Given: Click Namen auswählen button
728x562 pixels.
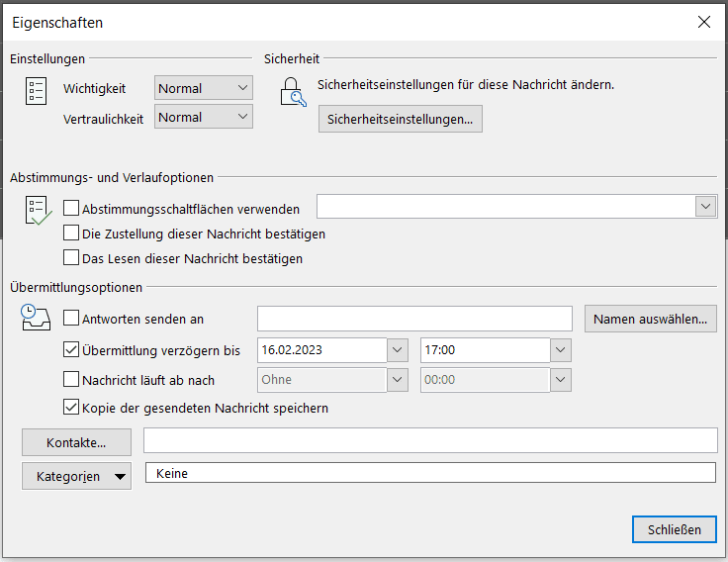Looking at the screenshot, I should click(x=650, y=319).
